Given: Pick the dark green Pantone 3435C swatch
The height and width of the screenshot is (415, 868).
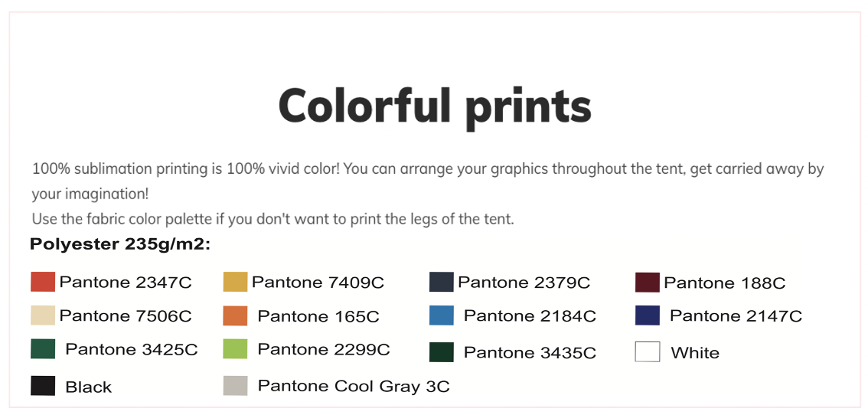Looking at the screenshot, I should click(441, 352).
